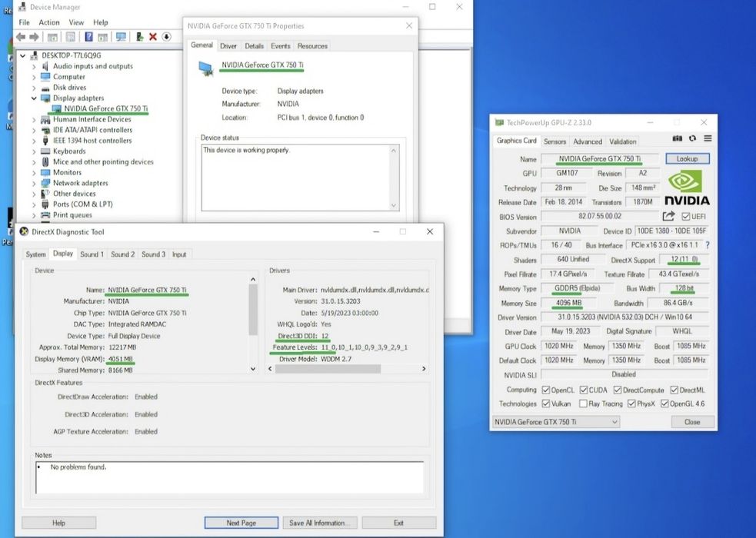Click the BIOS export share icon
The width and height of the screenshot is (756, 538).
pyautogui.click(x=668, y=217)
